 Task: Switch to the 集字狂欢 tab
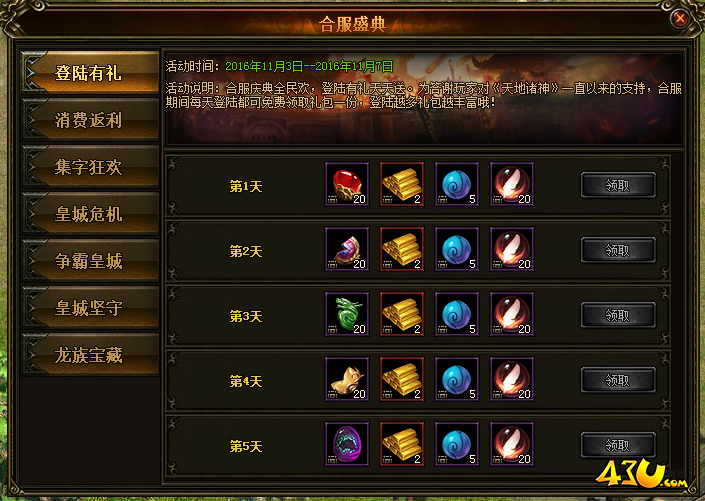click(x=90, y=167)
